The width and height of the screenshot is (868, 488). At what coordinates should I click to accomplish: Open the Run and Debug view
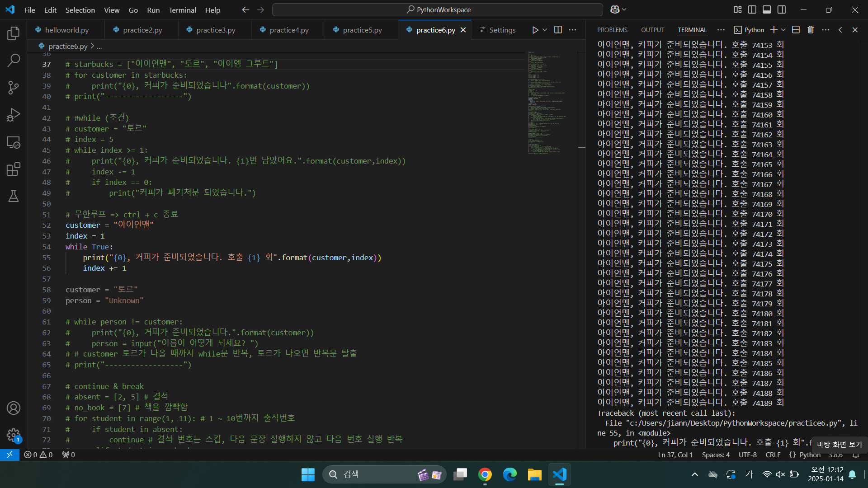(14, 115)
